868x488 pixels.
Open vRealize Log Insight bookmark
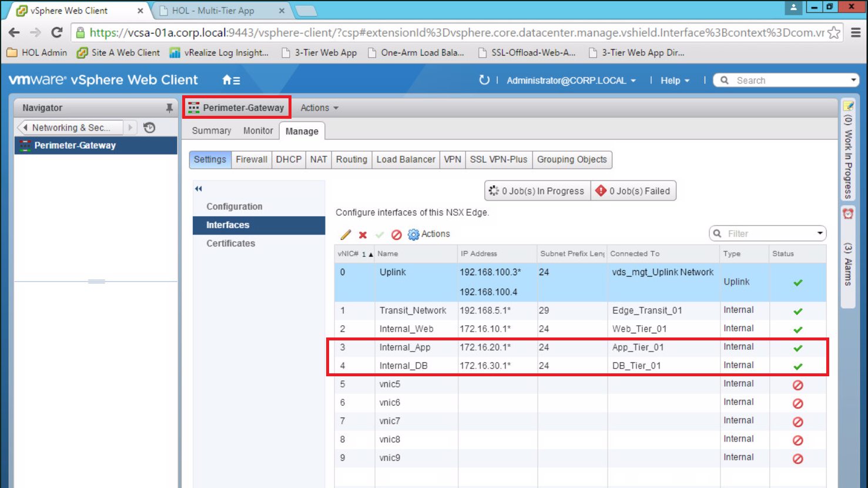coord(219,52)
